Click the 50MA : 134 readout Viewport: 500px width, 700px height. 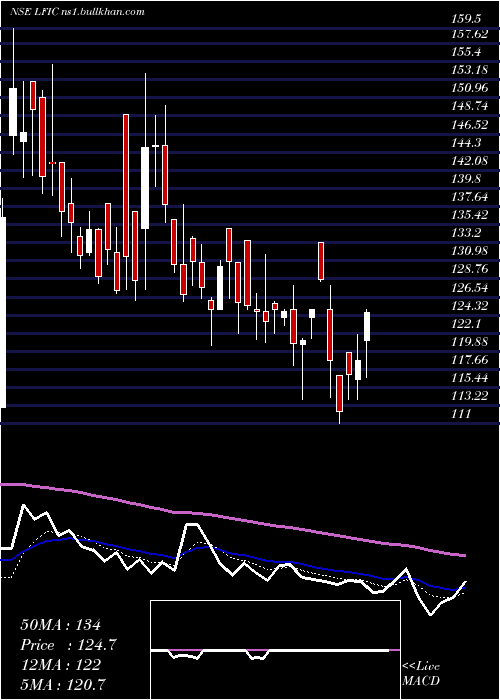click(x=61, y=625)
